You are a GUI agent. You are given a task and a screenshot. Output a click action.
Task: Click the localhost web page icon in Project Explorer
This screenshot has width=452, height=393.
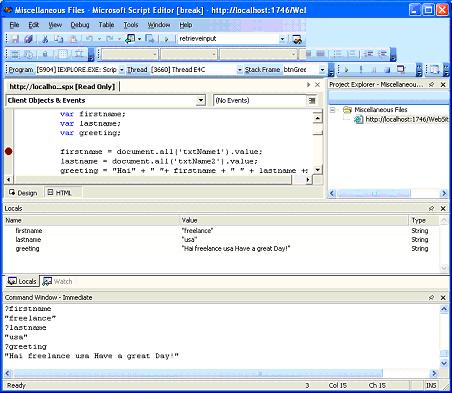(x=358, y=119)
